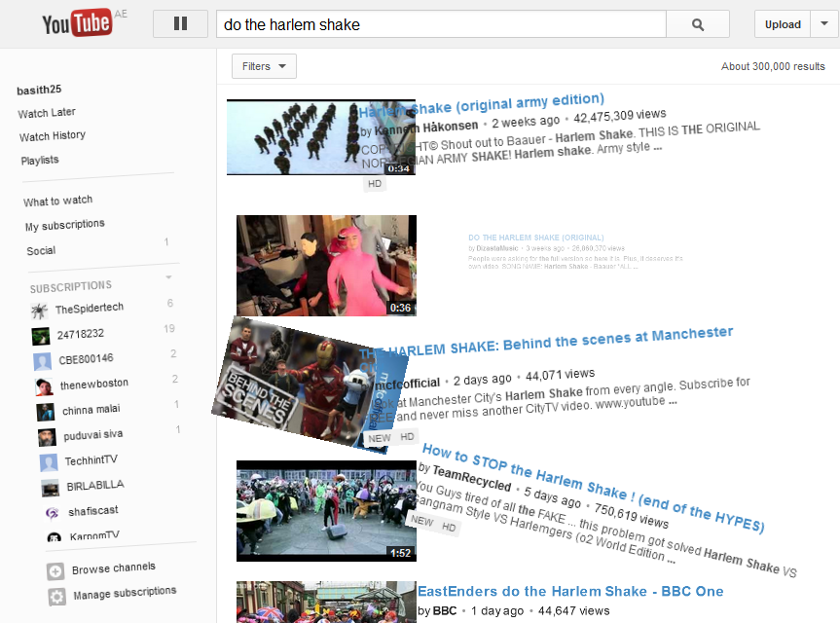Click TheSpidertech channel avatar icon
This screenshot has height=623, width=840.
click(x=39, y=311)
